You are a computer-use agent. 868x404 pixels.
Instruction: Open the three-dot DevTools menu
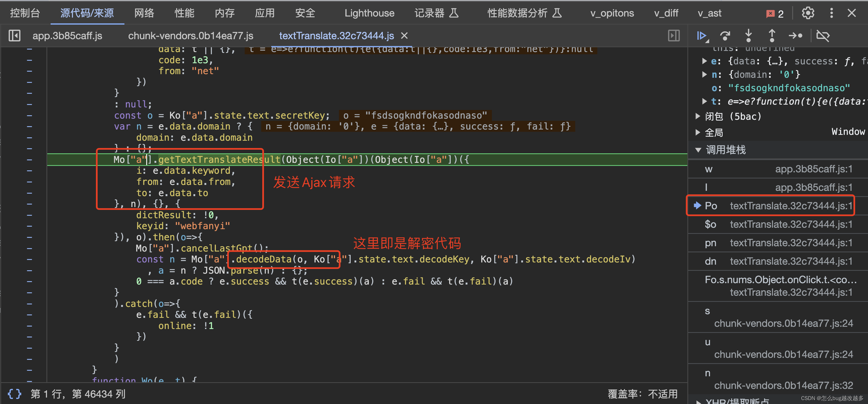(831, 13)
